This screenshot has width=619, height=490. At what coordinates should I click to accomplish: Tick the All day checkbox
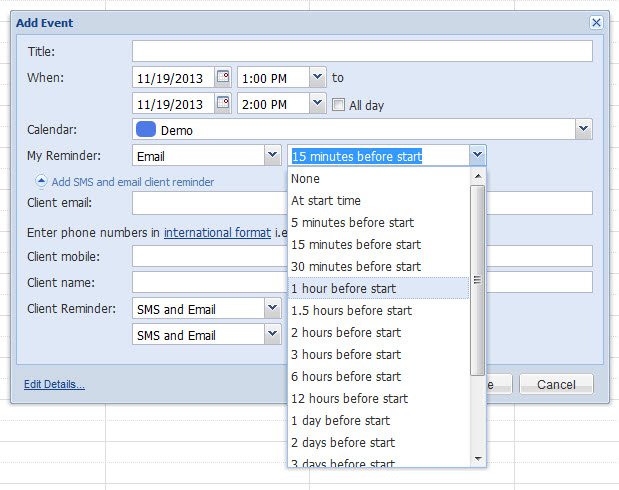click(x=338, y=105)
